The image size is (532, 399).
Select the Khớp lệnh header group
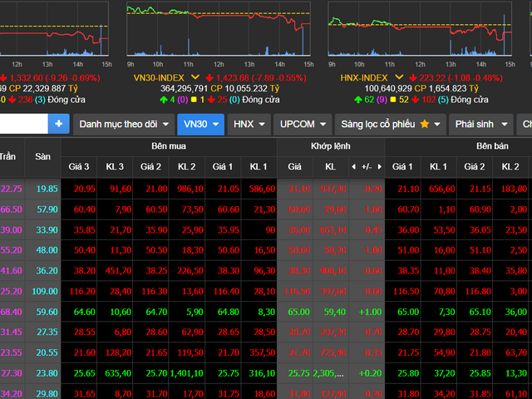coord(331,145)
